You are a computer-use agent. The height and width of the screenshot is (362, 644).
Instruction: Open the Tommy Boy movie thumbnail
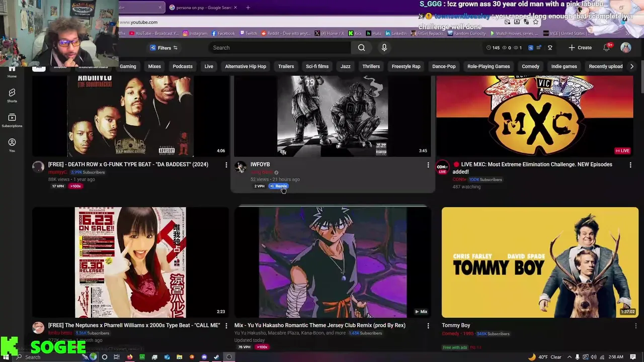[540, 262]
